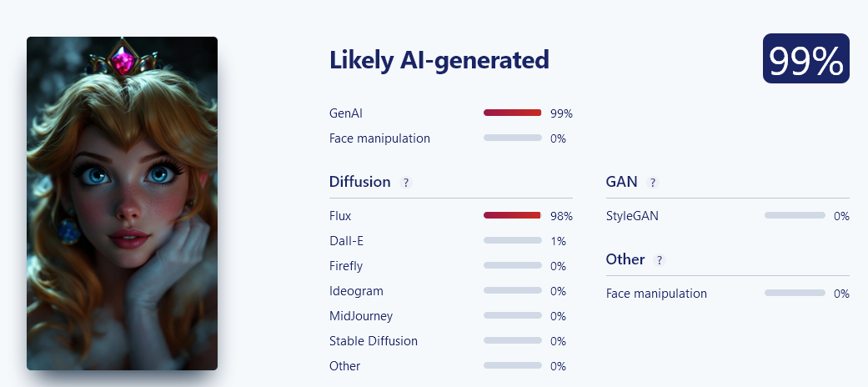Click the top Face manipulation score bar

(513, 138)
